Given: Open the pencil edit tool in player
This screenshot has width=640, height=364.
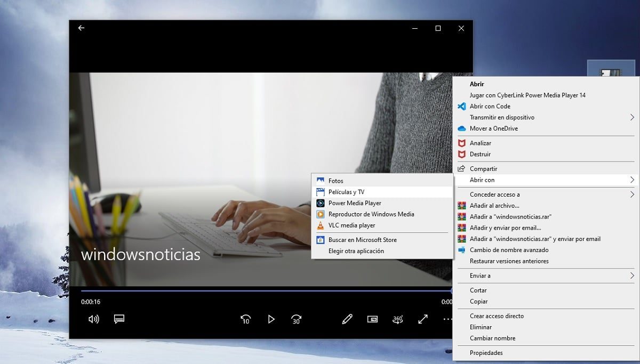Looking at the screenshot, I should click(x=347, y=319).
